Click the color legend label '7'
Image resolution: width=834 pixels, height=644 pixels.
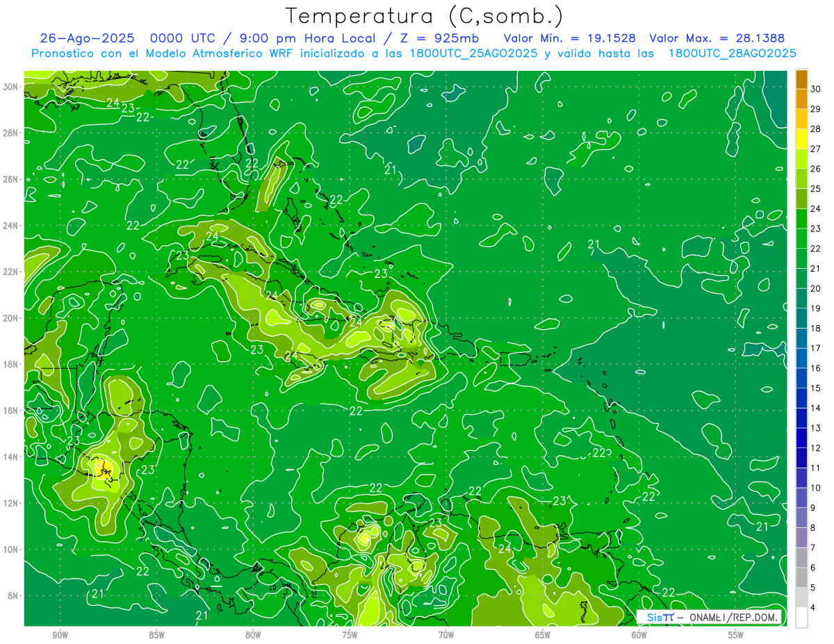(812, 547)
